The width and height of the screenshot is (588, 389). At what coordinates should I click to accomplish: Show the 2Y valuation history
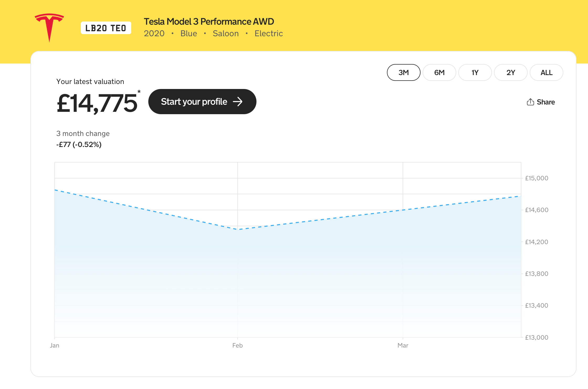point(511,72)
